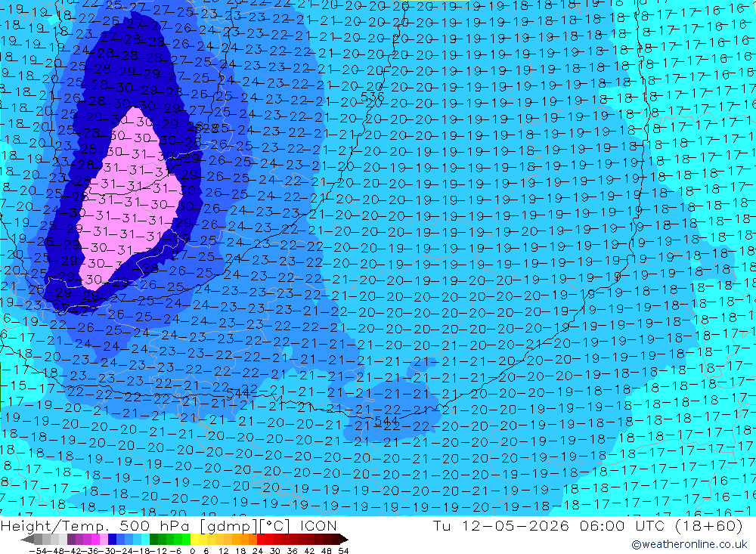Pick the bright yellow swatch above legend value 0
This screenshot has height=554, width=756.
coord(194,540)
